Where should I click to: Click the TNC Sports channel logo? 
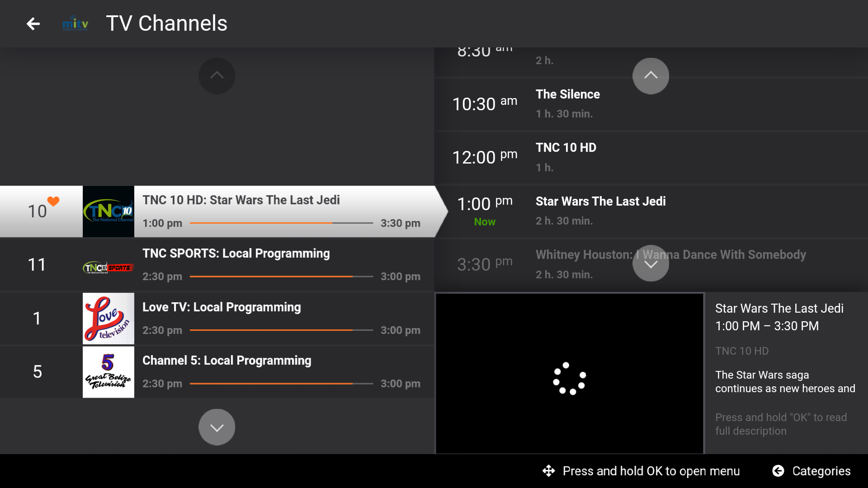pos(108,267)
